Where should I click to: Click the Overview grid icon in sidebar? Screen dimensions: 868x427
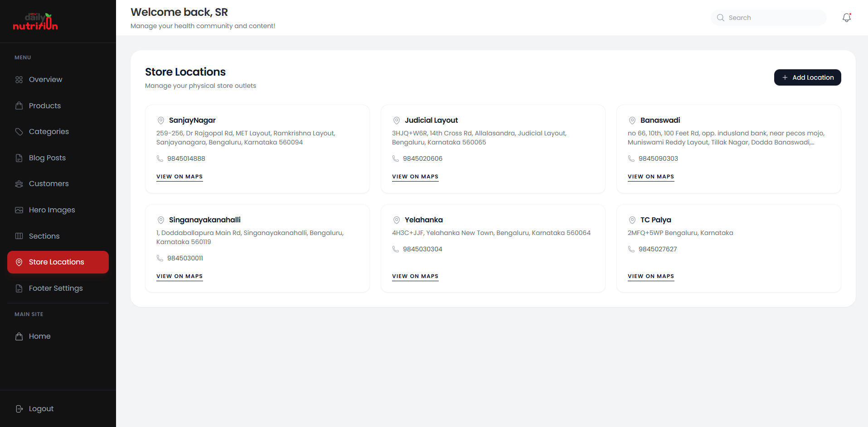pyautogui.click(x=19, y=80)
